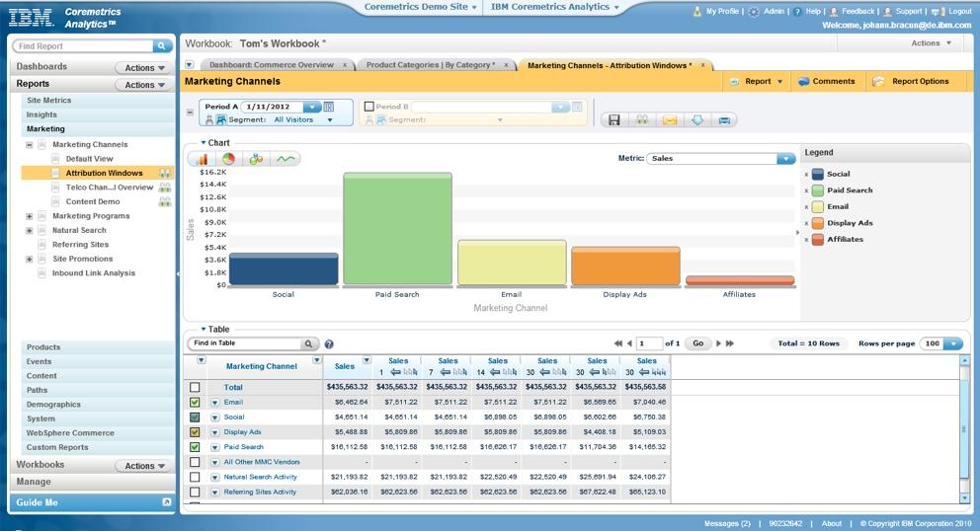Open the Rows per page dropdown

pyautogui.click(x=953, y=343)
